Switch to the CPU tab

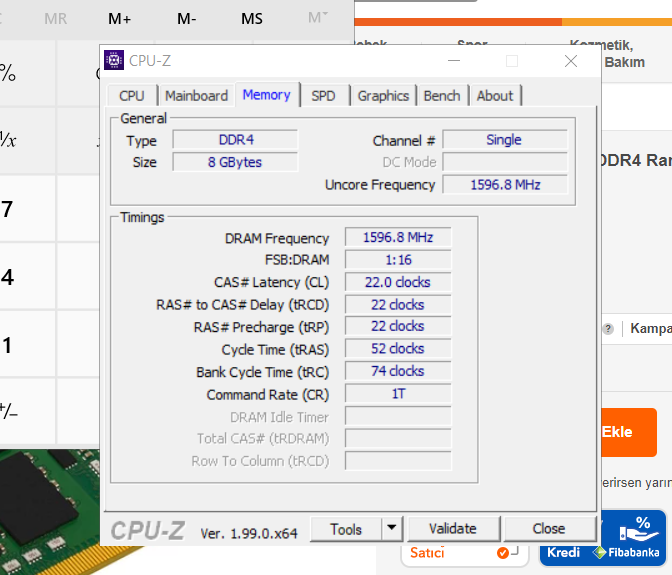coord(132,96)
